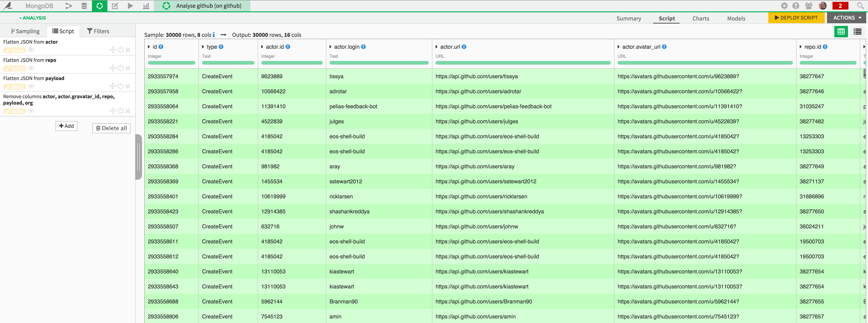
Task: Open the user profile avatar
Action: (x=822, y=6)
